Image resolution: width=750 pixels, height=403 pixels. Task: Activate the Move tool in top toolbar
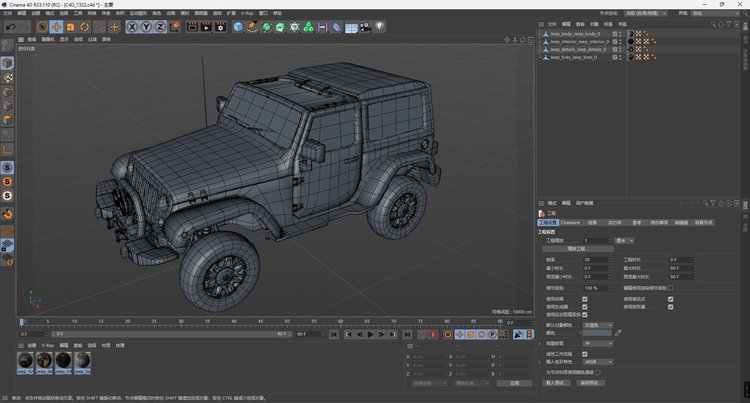pos(56,27)
